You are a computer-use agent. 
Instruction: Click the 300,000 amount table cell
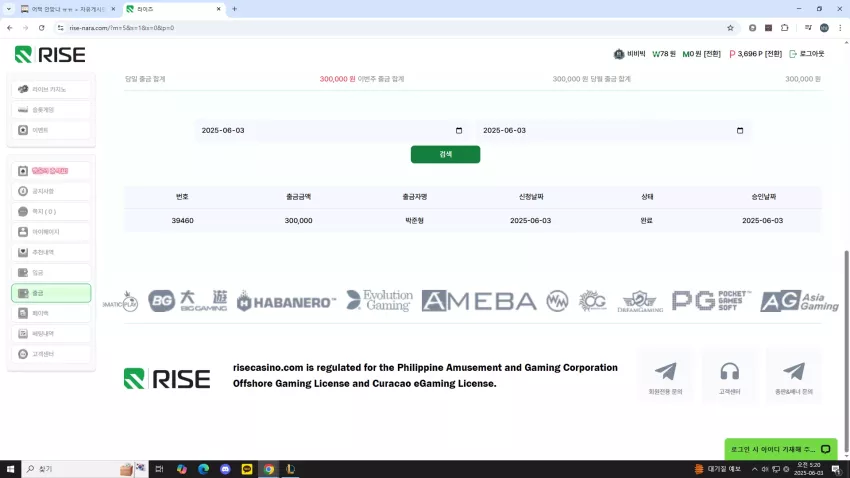[x=298, y=221]
